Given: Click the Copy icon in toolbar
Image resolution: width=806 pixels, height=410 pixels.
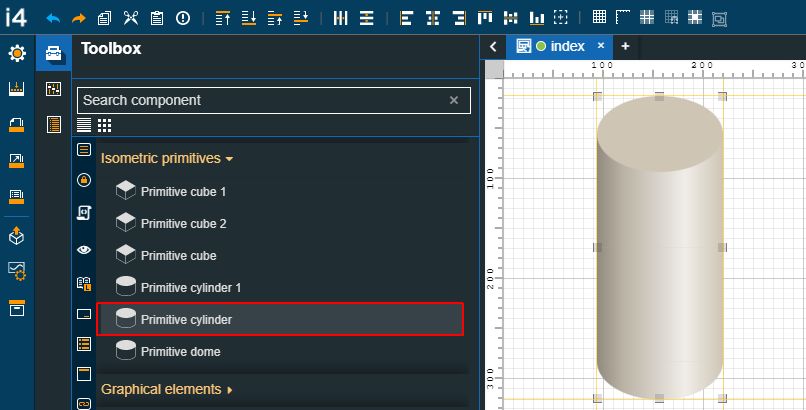Looking at the screenshot, I should (x=104, y=18).
